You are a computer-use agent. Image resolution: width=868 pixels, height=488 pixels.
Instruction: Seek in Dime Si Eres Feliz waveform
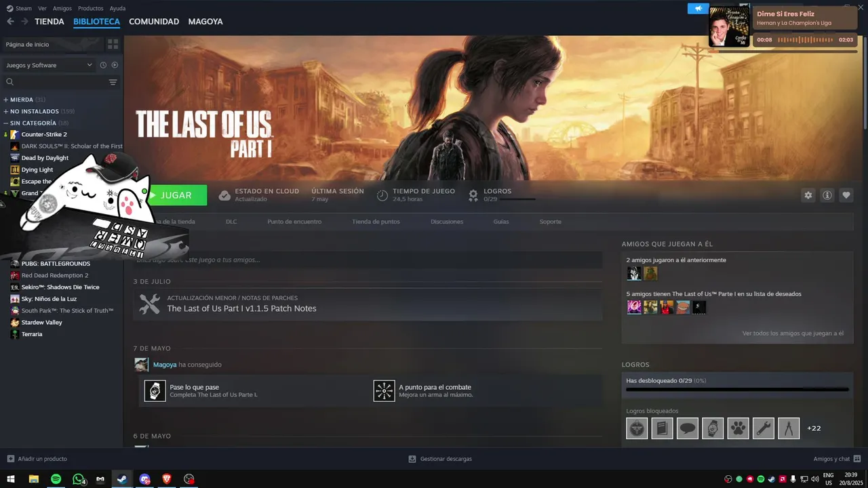click(x=806, y=40)
